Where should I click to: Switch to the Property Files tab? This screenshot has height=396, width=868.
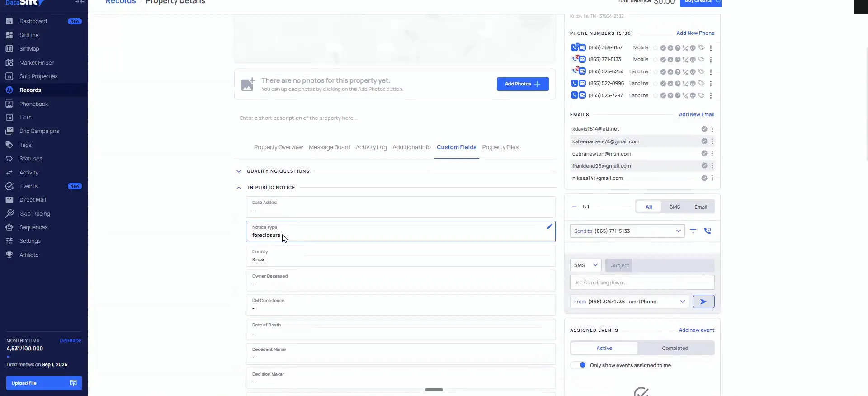tap(500, 147)
